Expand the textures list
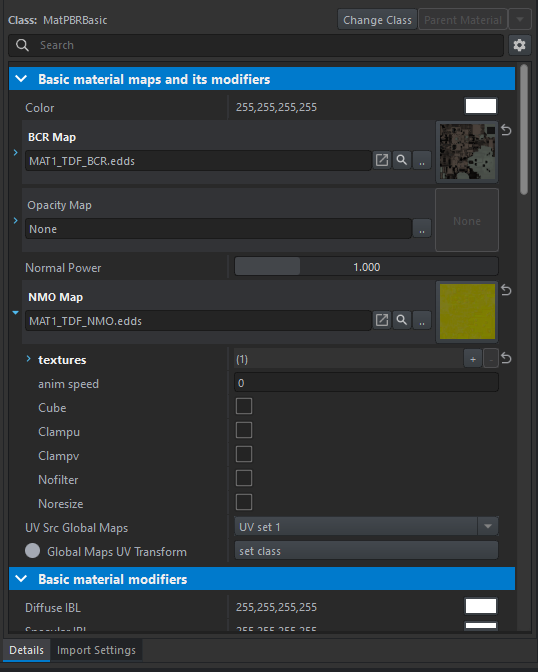Screen dimensions: 538x672 [29, 359]
